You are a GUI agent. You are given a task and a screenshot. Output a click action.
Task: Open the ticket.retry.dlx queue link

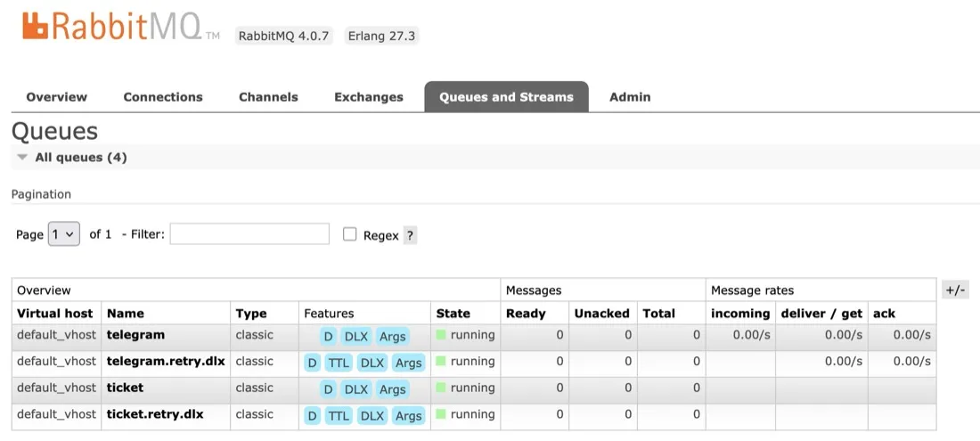point(155,414)
